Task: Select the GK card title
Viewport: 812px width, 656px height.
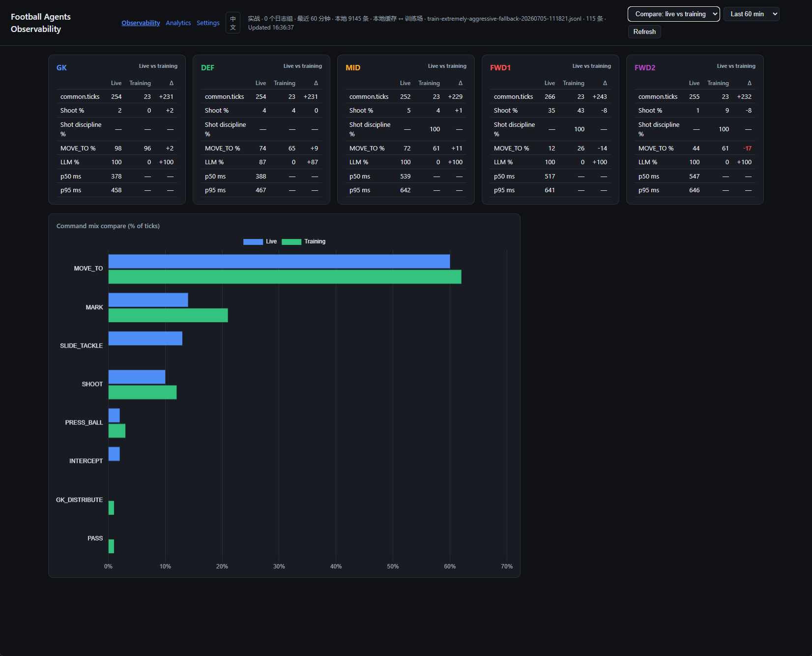Action: pyautogui.click(x=61, y=68)
